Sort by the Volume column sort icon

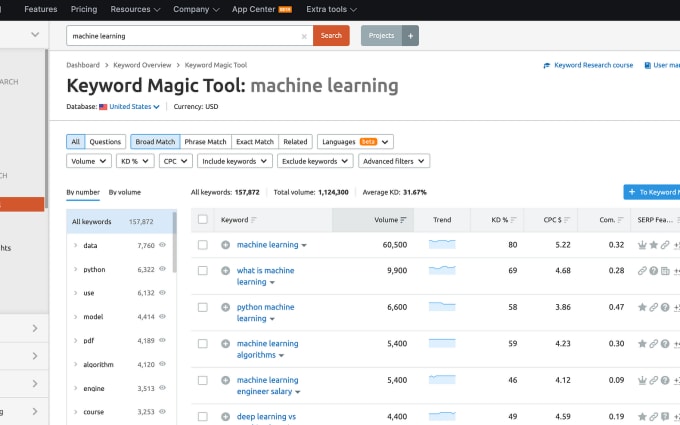tap(403, 220)
